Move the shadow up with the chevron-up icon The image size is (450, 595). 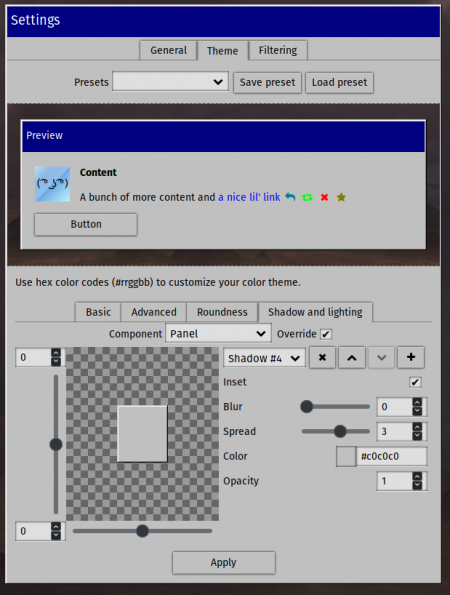pos(352,357)
